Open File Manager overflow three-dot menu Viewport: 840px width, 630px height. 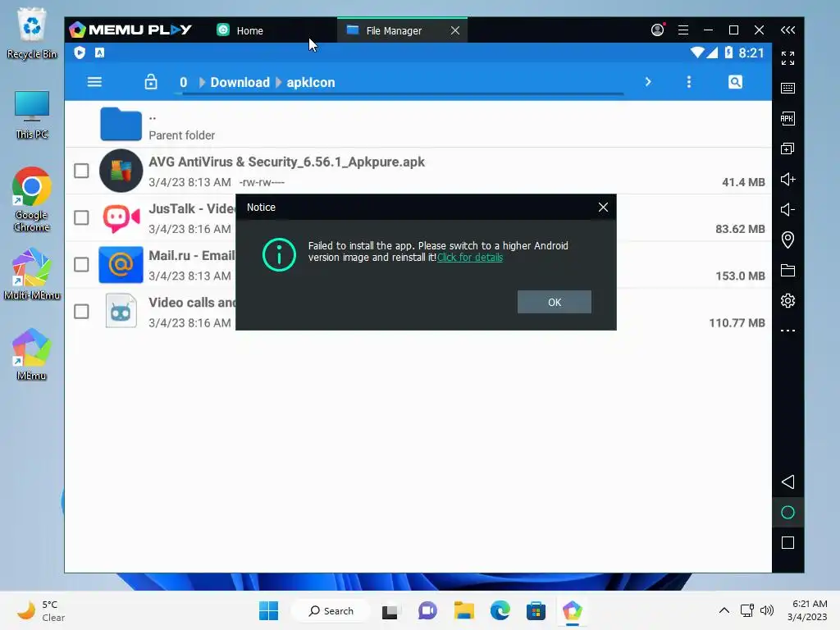(x=689, y=82)
